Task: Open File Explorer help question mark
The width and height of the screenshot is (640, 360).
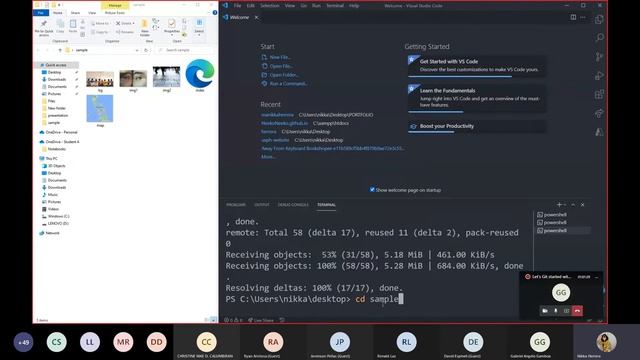Action: click(215, 13)
